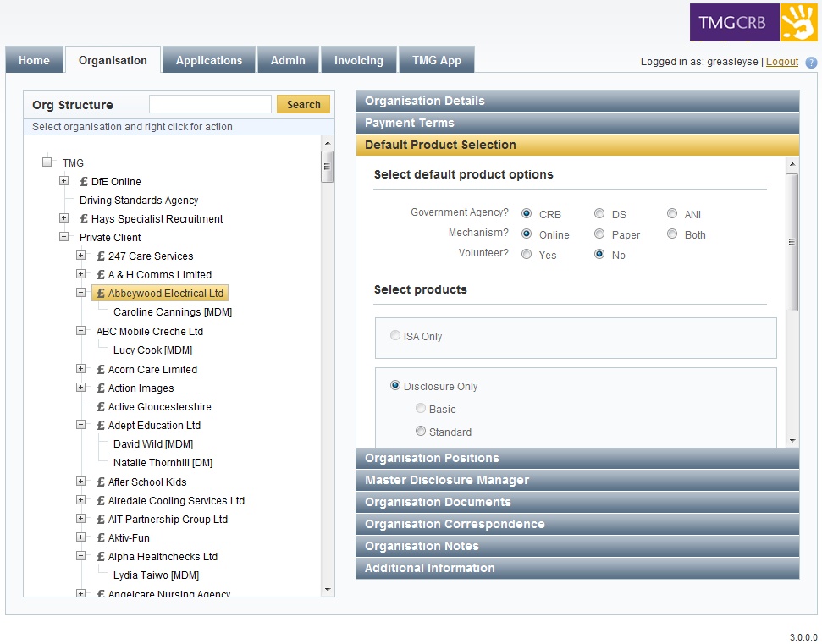
Task: Expand Payment Terms section
Action: [577, 124]
